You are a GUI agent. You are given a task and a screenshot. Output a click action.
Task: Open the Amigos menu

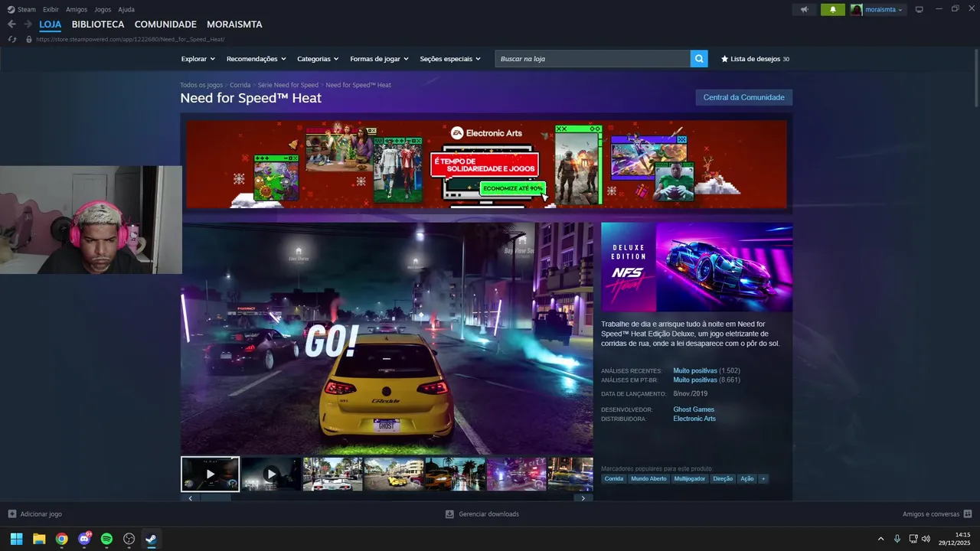coord(77,10)
